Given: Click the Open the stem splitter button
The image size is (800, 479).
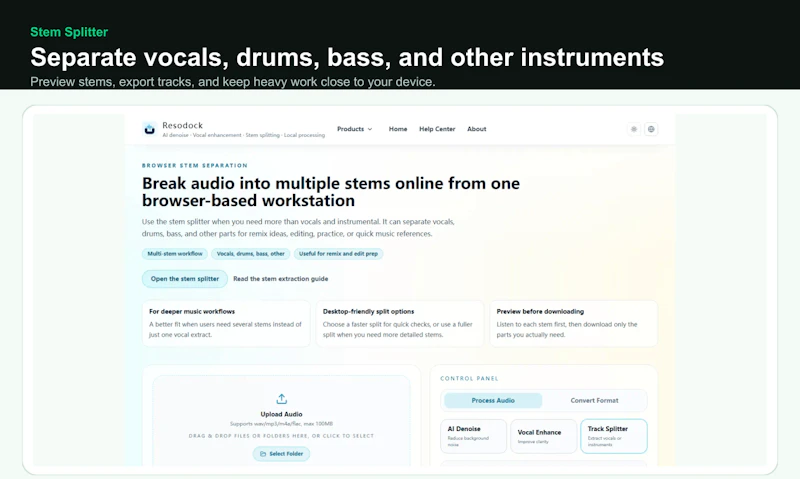Looking at the screenshot, I should (x=185, y=279).
